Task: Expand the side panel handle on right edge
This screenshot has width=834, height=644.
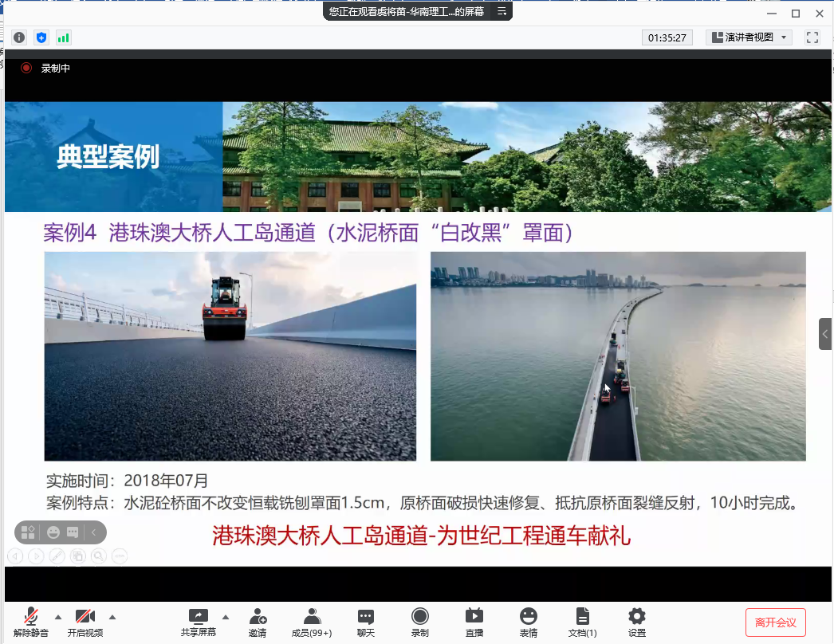Action: [x=825, y=334]
